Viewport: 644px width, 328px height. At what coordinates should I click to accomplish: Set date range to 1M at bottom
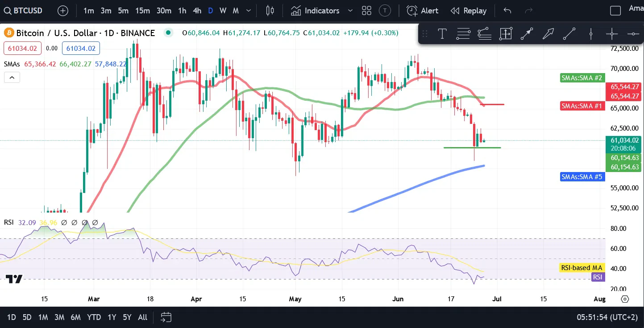[43, 317]
